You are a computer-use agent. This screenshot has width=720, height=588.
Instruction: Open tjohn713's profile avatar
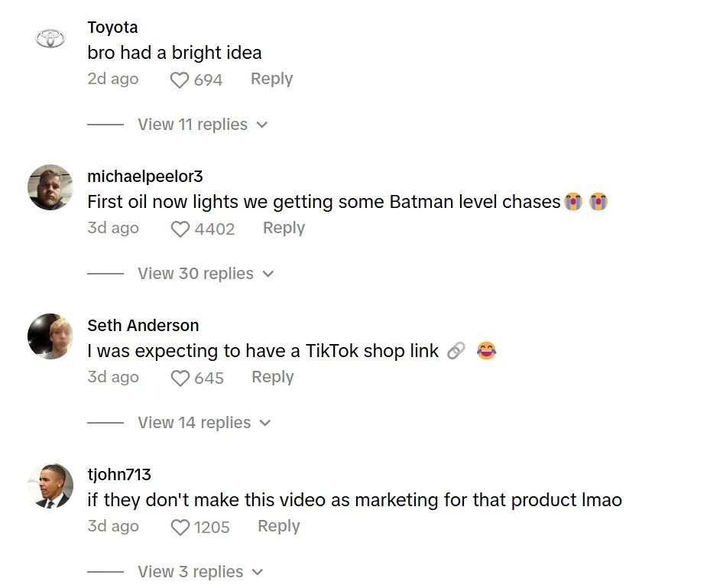point(50,486)
